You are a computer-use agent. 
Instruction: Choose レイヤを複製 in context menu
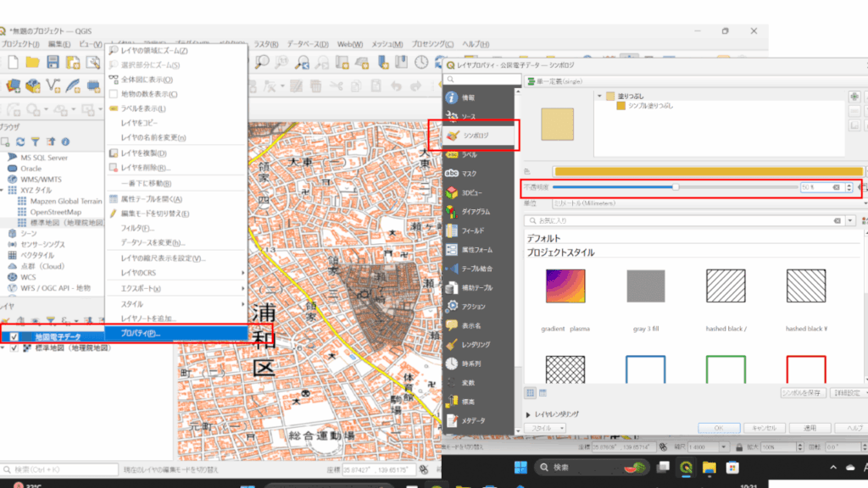(x=176, y=152)
